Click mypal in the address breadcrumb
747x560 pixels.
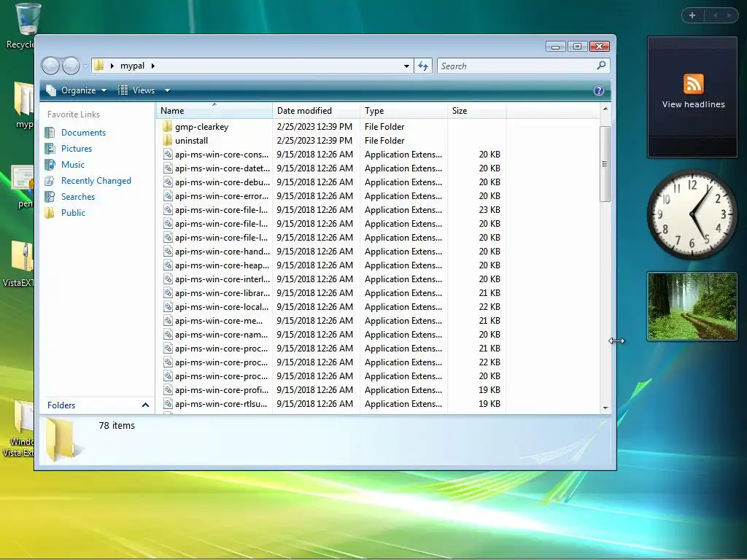point(133,66)
